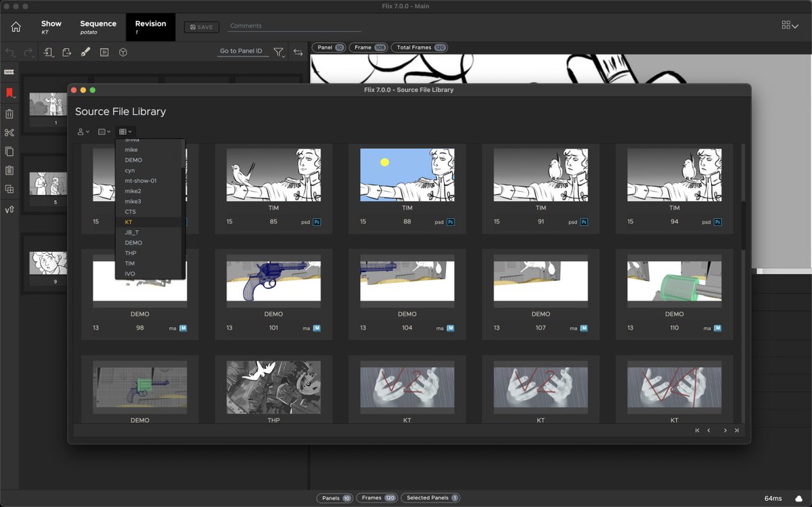The height and width of the screenshot is (507, 812).
Task: Click the redo arrow in main toolbar
Action: [x=28, y=52]
